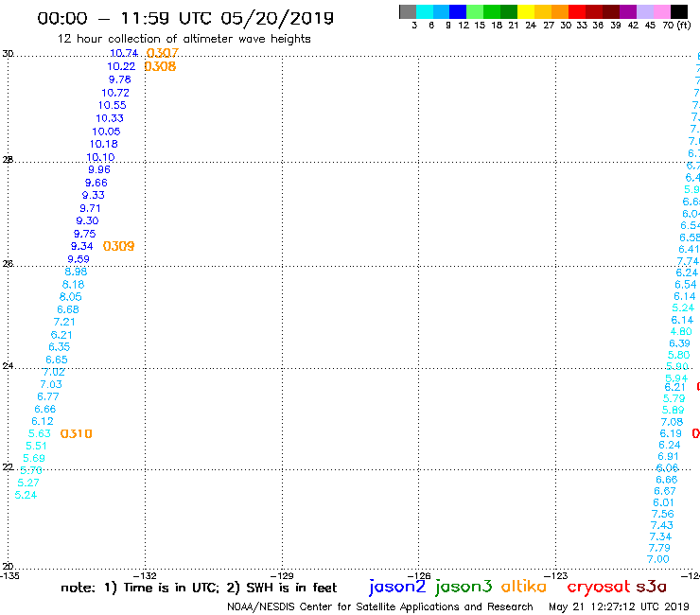700x615 pixels.
Task: Select the '12 hour collection of altimeter wave heights' subtitle
Action: 184,39
